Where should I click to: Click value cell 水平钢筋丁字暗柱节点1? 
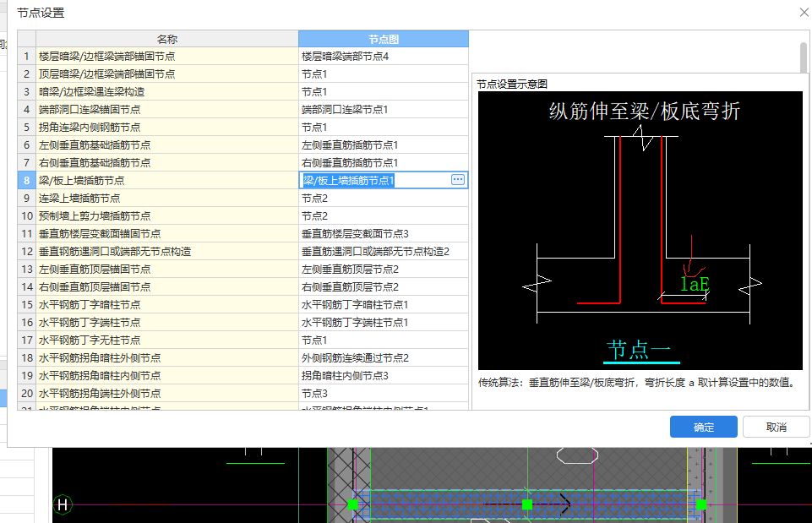(384, 304)
